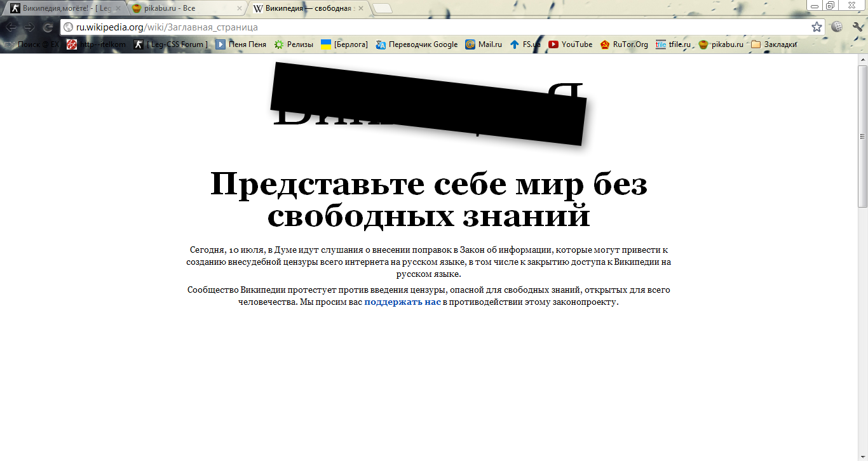Click the heading Представьте себе мир без свободных знаний
The height and width of the screenshot is (461, 868).
[429, 199]
